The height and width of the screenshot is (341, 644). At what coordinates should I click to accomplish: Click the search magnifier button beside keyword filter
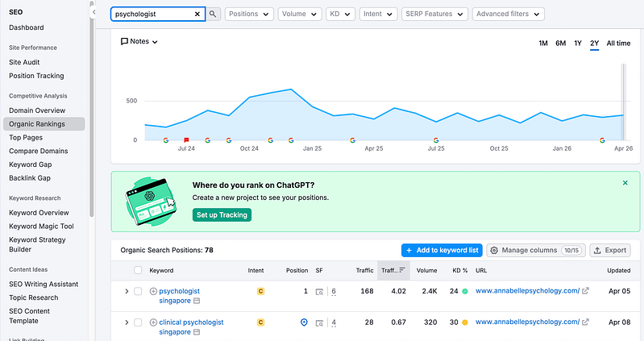(213, 15)
